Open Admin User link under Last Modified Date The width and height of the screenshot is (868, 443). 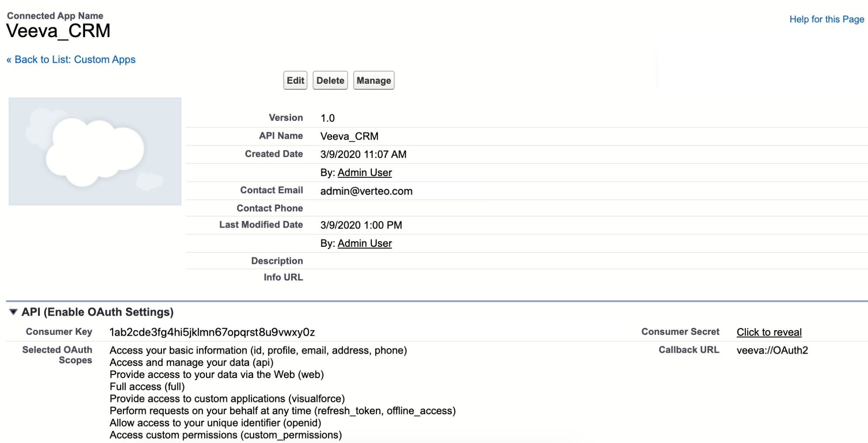[364, 243]
